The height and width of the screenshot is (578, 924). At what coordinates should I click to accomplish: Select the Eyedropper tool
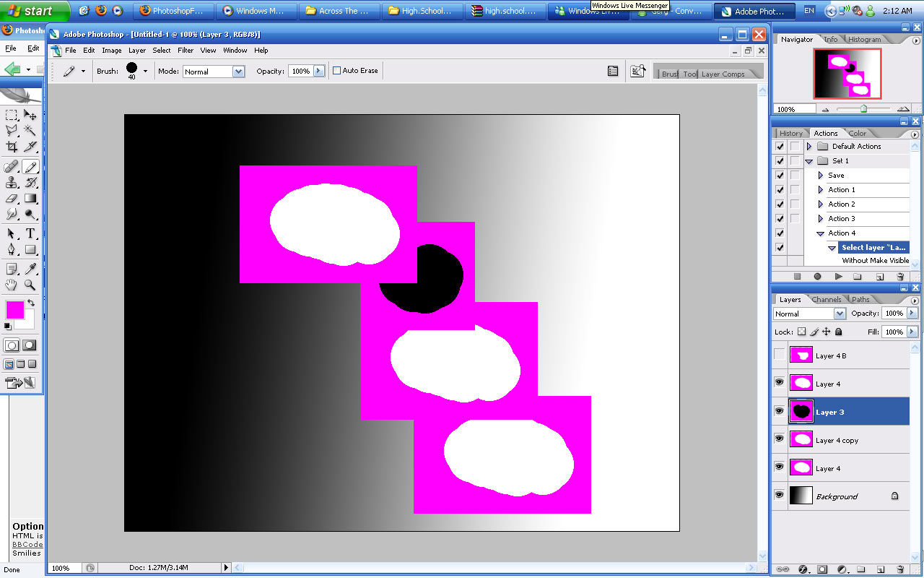30,269
